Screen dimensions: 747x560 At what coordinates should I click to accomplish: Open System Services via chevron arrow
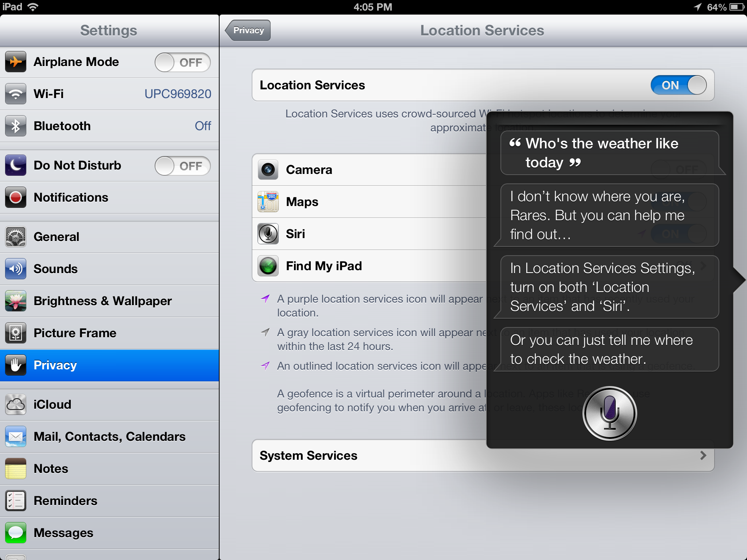coord(703,455)
